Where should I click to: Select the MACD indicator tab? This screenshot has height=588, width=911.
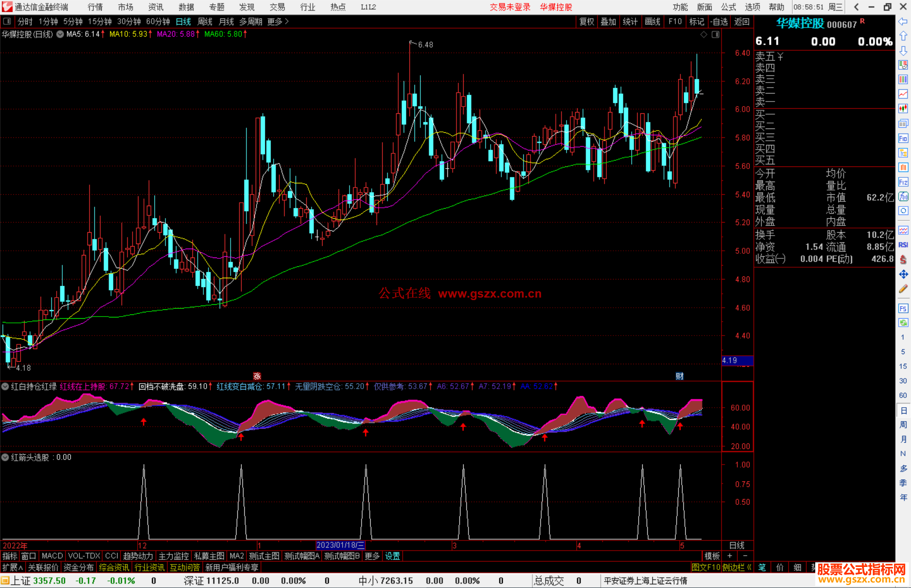click(52, 556)
